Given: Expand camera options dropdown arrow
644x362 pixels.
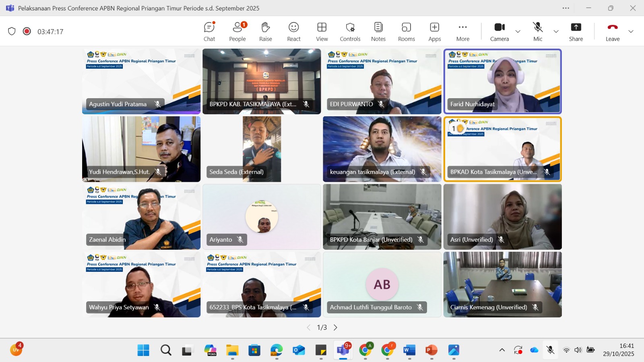Looking at the screenshot, I should pyautogui.click(x=518, y=31).
